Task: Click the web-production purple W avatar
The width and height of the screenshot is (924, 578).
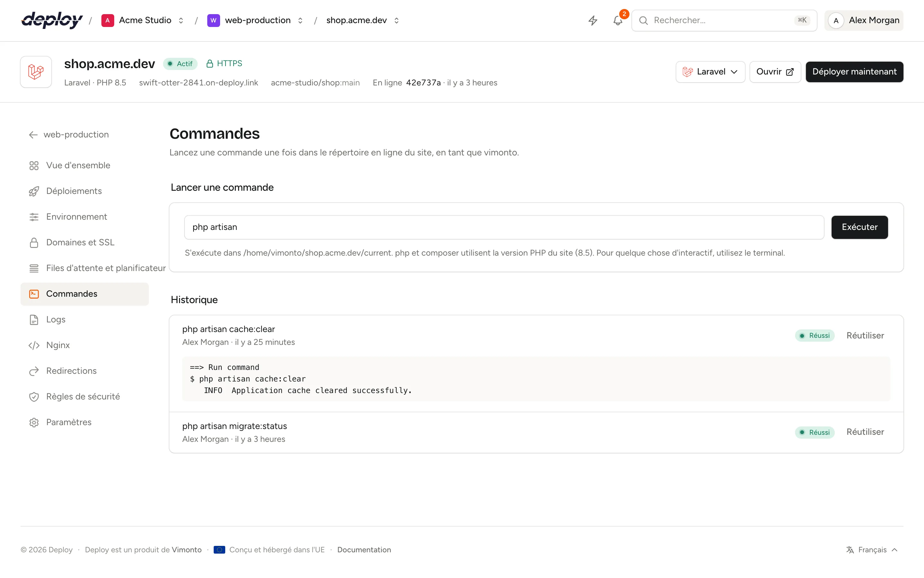Action: tap(213, 20)
